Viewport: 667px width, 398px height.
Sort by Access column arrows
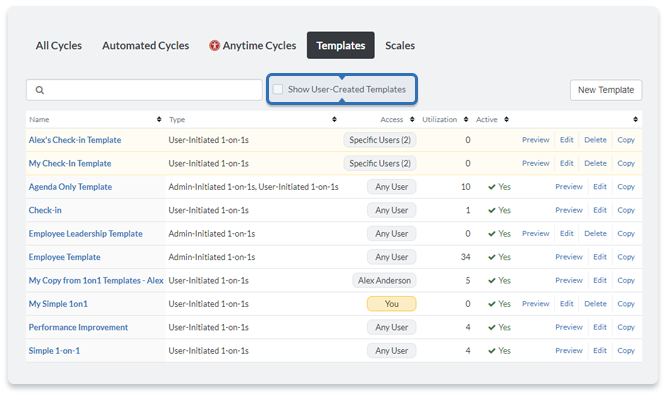pyautogui.click(x=412, y=119)
